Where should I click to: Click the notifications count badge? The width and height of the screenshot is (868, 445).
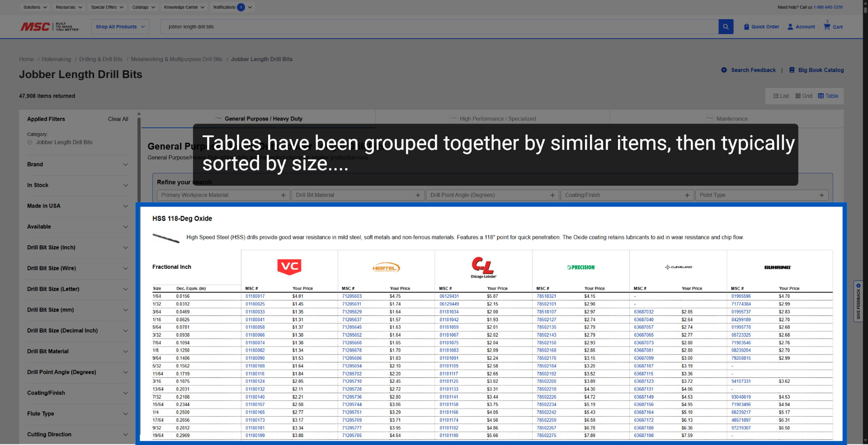[241, 7]
